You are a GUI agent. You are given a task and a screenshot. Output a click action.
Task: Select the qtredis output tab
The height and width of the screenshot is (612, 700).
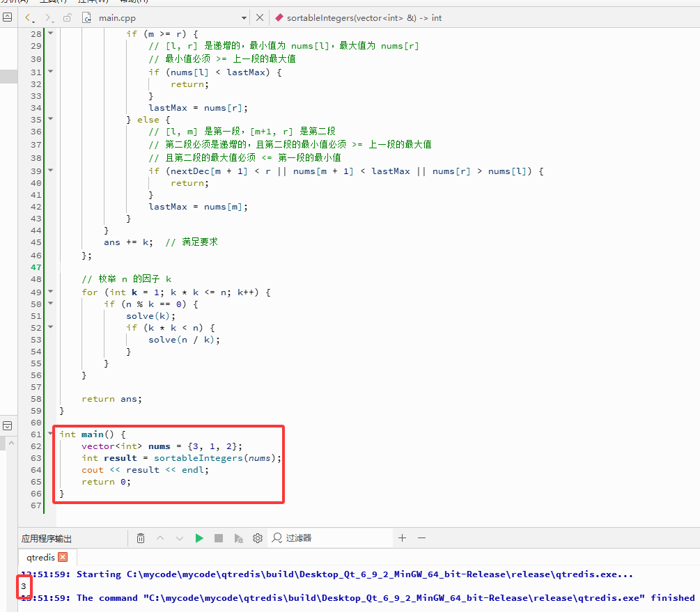[x=40, y=557]
